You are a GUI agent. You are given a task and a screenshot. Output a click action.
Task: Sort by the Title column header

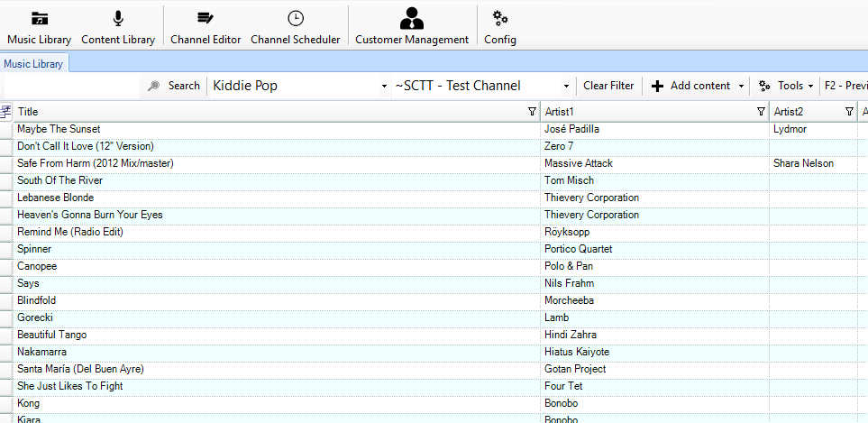click(x=277, y=112)
